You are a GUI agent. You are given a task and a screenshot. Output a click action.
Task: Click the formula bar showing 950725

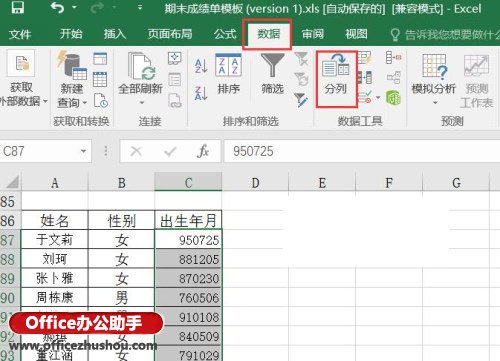tap(362, 151)
